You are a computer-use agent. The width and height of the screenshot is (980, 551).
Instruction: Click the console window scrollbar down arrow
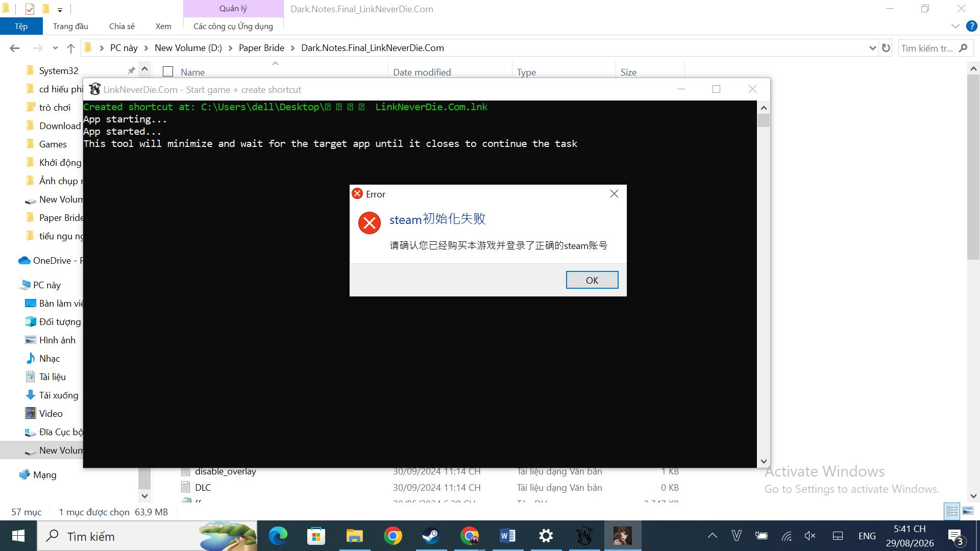[764, 461]
